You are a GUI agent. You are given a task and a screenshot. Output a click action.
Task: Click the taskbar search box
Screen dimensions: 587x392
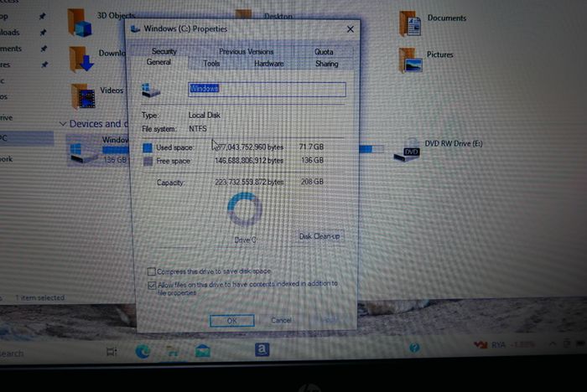(x=12, y=353)
